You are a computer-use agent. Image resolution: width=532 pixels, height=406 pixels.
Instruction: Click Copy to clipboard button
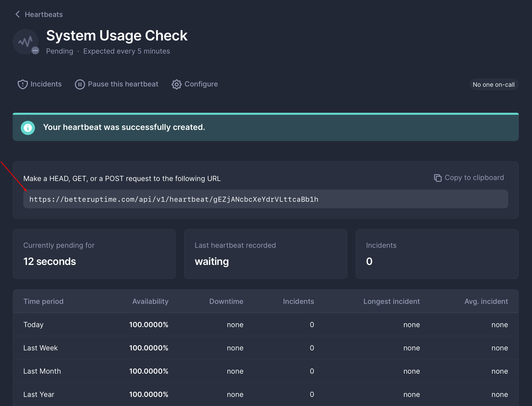pyautogui.click(x=468, y=177)
